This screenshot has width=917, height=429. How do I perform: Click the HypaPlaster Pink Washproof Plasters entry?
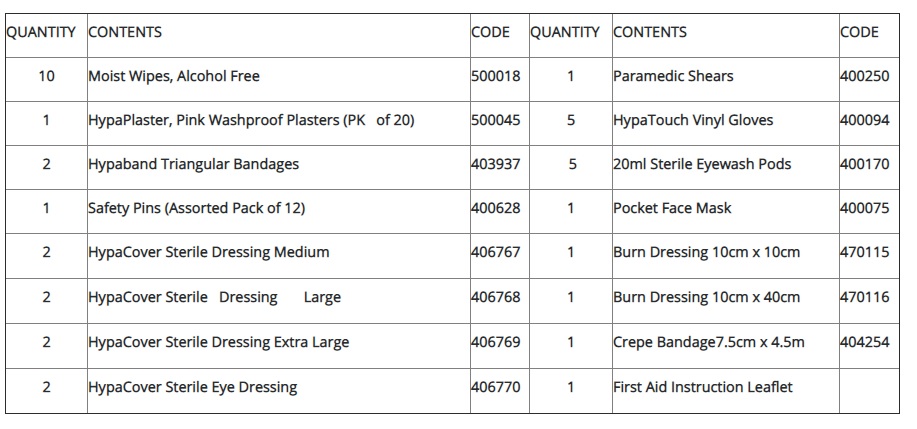(x=251, y=120)
